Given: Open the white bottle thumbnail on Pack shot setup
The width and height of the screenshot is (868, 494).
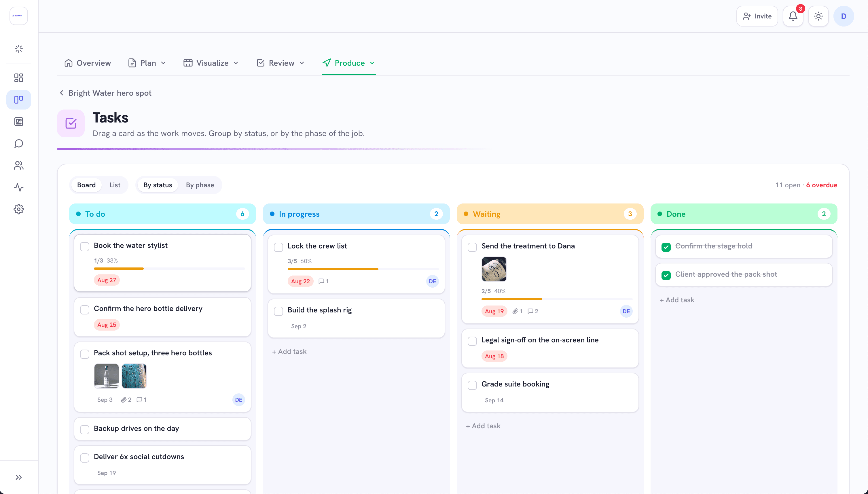Looking at the screenshot, I should coord(107,376).
